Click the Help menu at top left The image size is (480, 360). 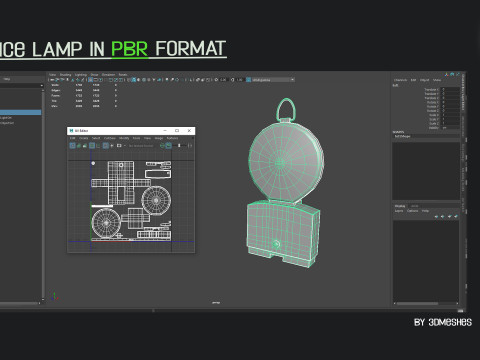click(7, 79)
